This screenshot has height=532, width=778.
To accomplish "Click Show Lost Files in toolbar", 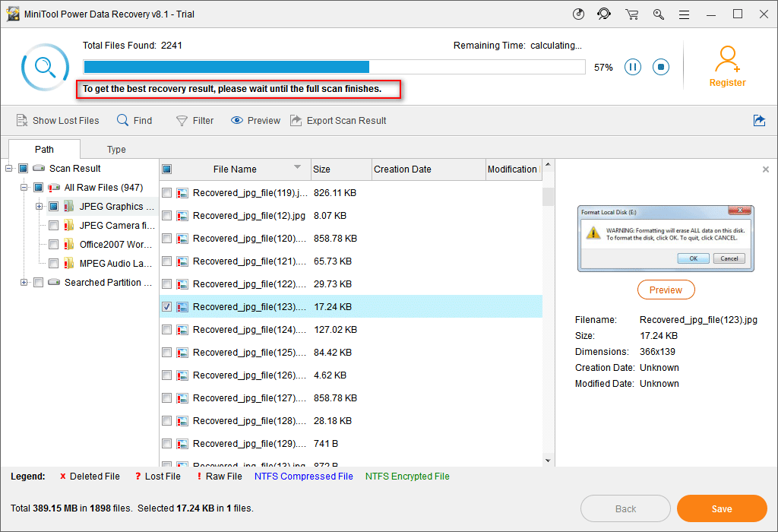I will 58,120.
